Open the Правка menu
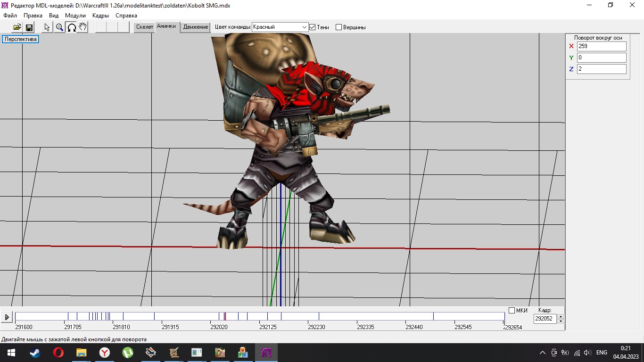The height and width of the screenshot is (362, 644). 33,16
